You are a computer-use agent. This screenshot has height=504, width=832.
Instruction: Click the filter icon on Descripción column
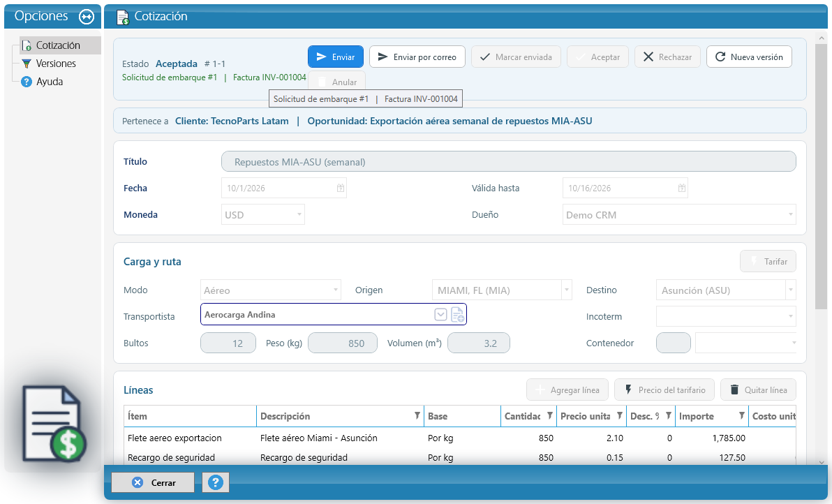[x=417, y=416]
